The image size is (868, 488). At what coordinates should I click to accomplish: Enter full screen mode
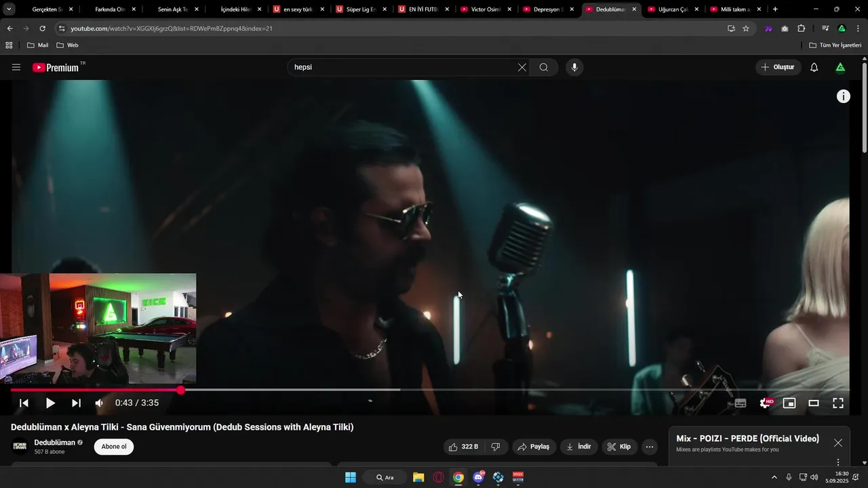pyautogui.click(x=838, y=403)
